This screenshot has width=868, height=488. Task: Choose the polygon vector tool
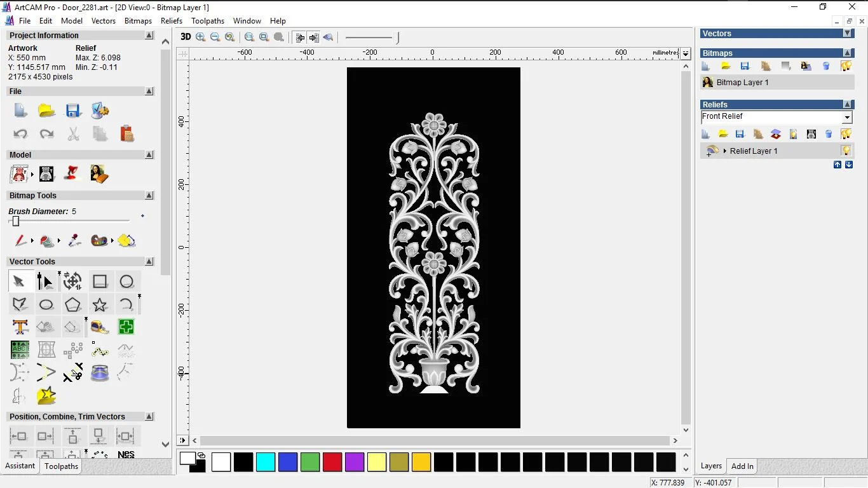pos(72,305)
